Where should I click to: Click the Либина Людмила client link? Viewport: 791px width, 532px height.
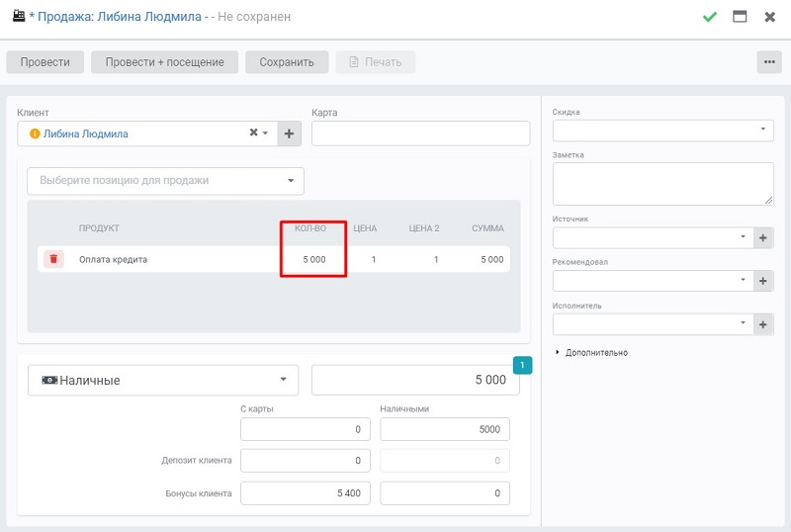pyautogui.click(x=86, y=133)
